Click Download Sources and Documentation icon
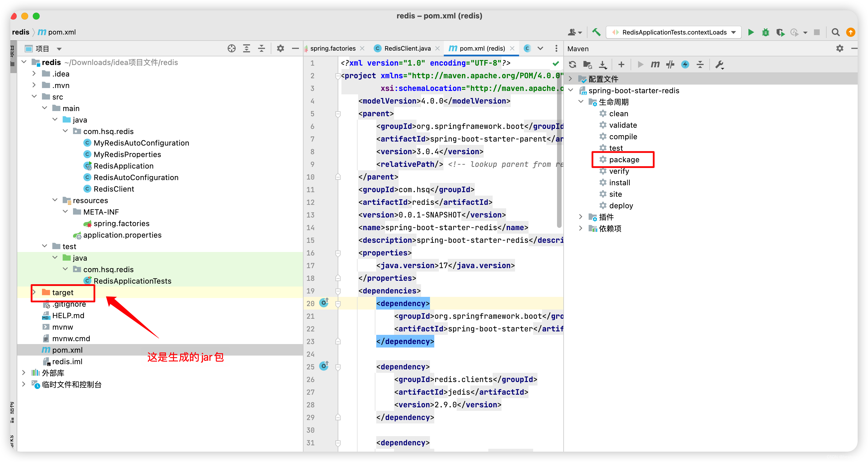868x462 pixels. pyautogui.click(x=602, y=64)
